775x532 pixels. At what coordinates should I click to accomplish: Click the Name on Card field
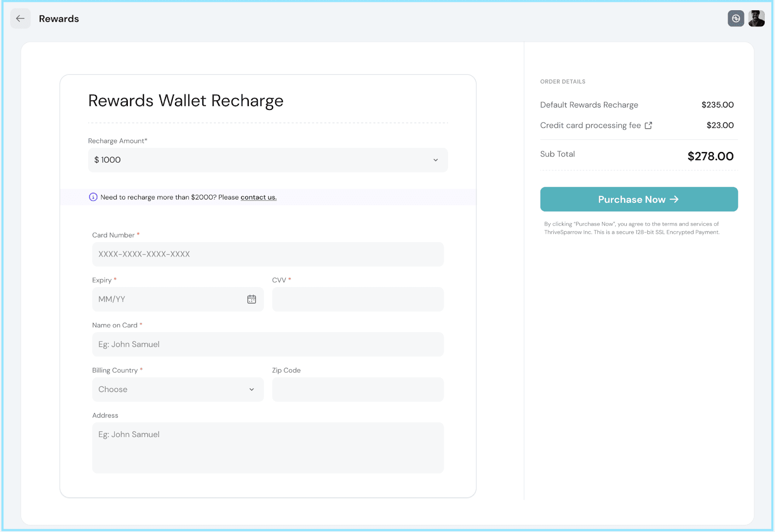(267, 345)
